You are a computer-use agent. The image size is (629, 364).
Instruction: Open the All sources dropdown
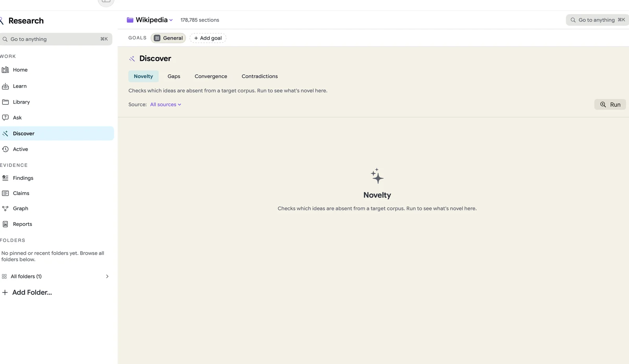(166, 104)
